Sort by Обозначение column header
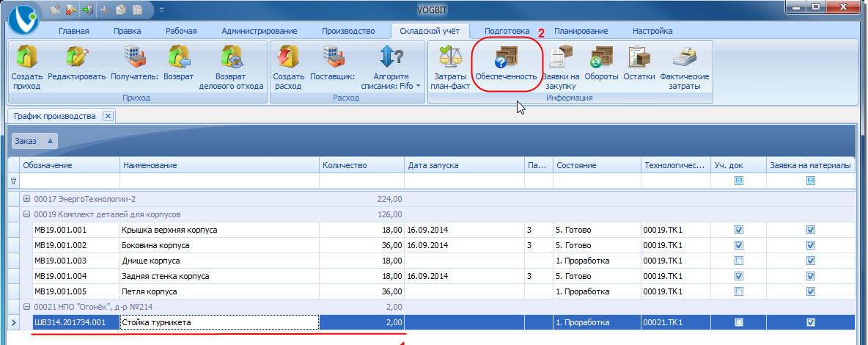 (69, 165)
